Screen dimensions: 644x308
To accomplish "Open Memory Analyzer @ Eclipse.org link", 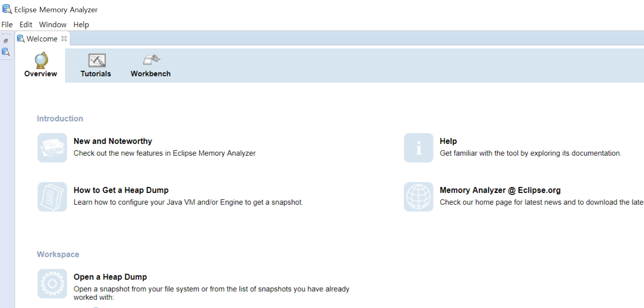I will click(x=500, y=190).
